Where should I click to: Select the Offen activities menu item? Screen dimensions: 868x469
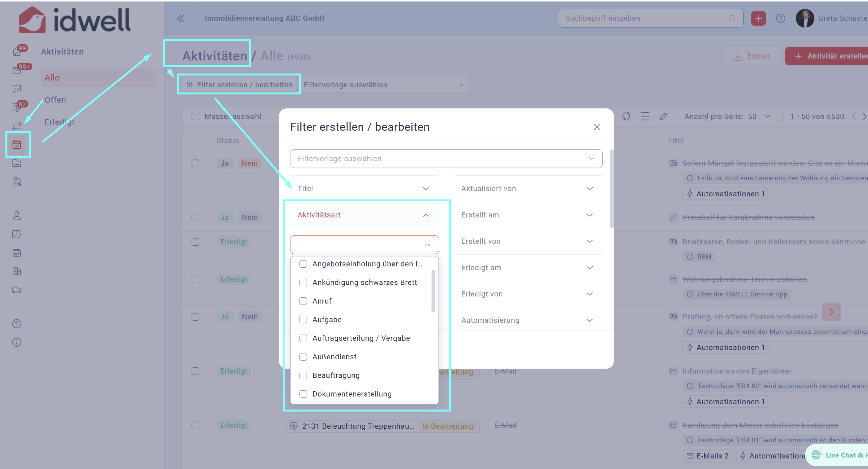(x=55, y=100)
